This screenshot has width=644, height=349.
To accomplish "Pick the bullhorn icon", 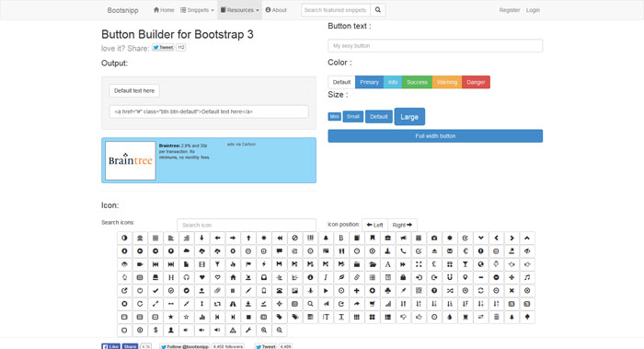I will 403,238.
